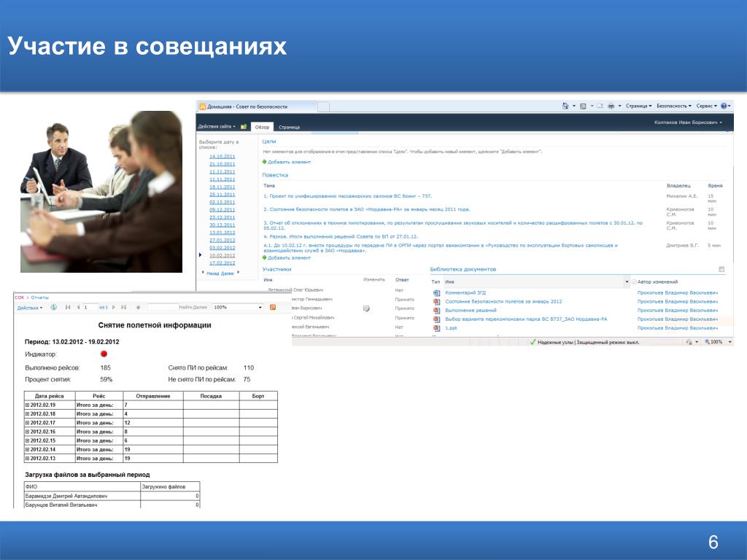
Task: Open the Страница browser menu
Action: coord(638,106)
